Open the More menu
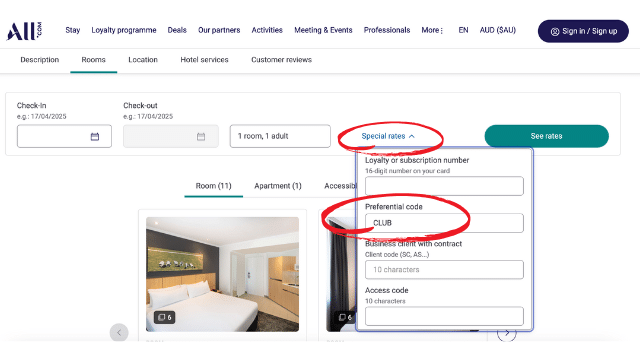 [432, 30]
